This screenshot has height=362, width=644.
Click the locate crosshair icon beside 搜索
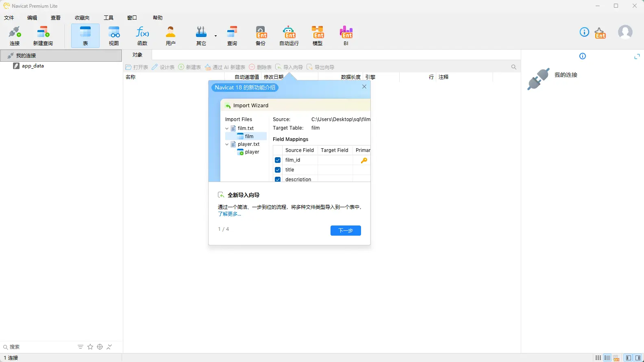[x=100, y=347]
